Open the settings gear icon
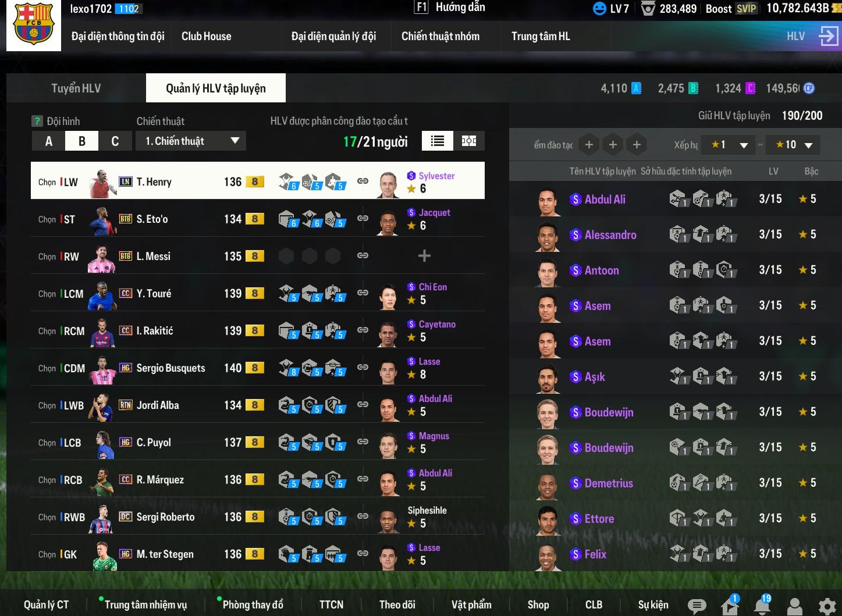 coord(827,606)
